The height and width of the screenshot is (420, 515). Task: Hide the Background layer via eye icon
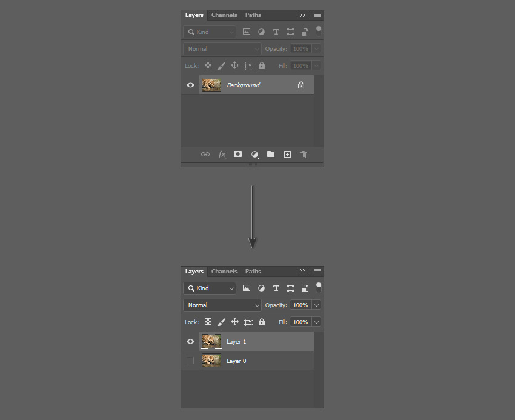coord(190,85)
